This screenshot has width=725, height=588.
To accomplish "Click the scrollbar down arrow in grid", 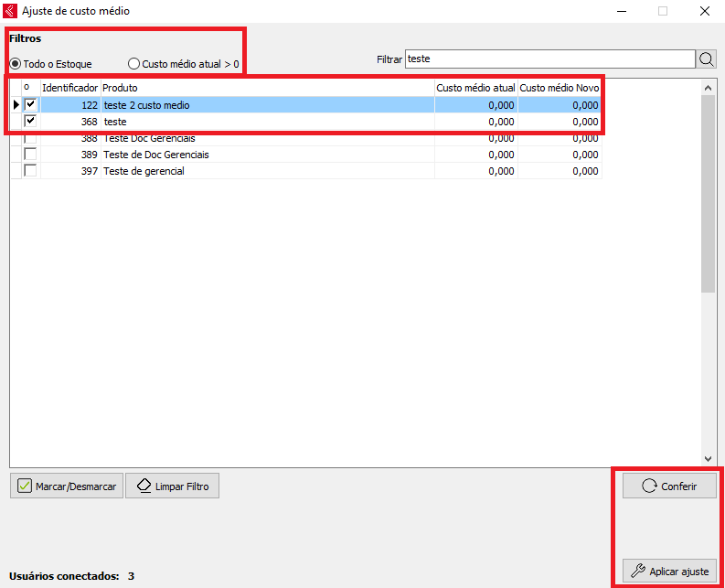I will tap(709, 458).
